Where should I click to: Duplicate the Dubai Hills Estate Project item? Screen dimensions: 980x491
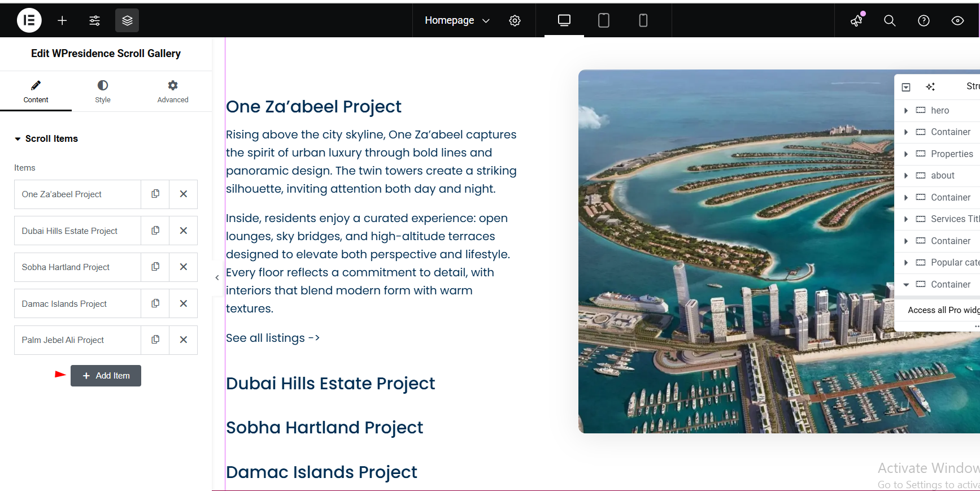(155, 231)
